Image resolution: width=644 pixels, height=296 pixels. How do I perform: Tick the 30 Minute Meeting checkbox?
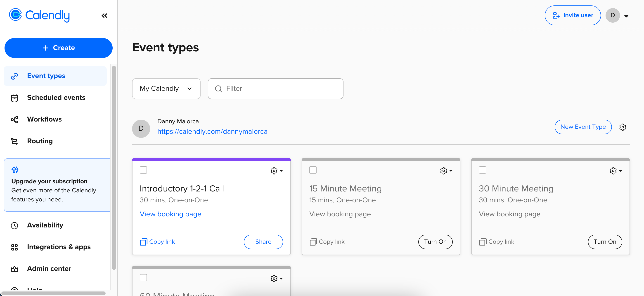tap(482, 170)
